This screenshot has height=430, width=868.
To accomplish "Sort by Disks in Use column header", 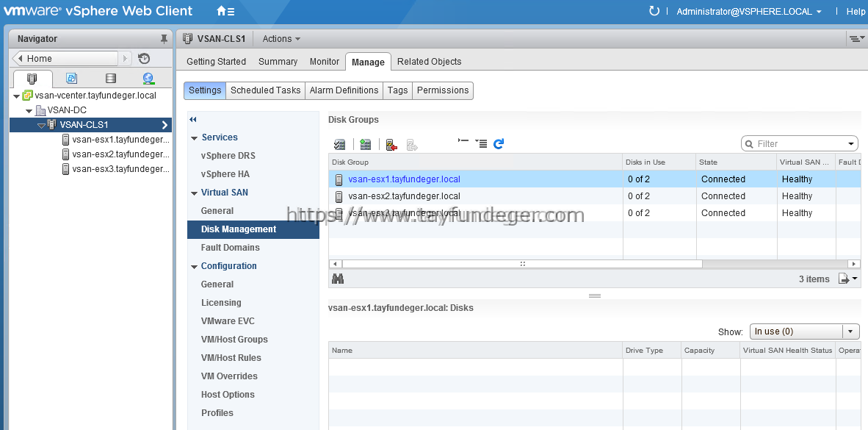I will (x=659, y=162).
